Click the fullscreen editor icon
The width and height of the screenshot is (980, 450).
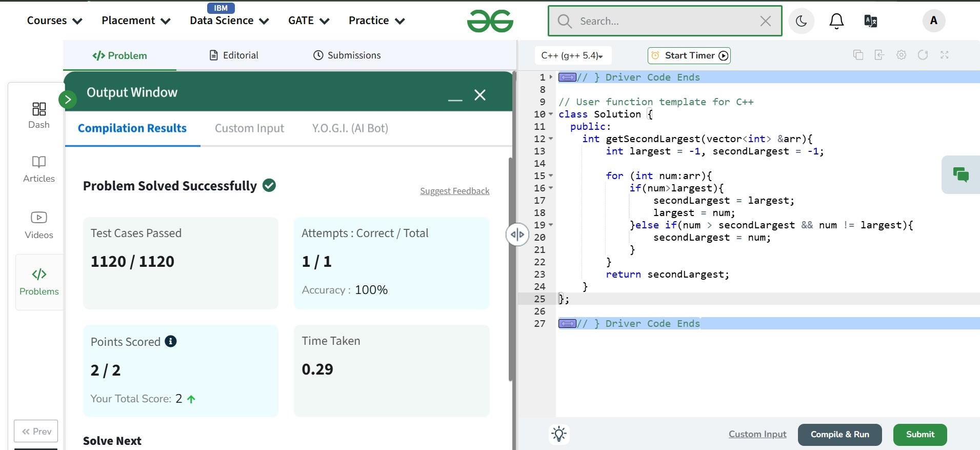pos(944,55)
